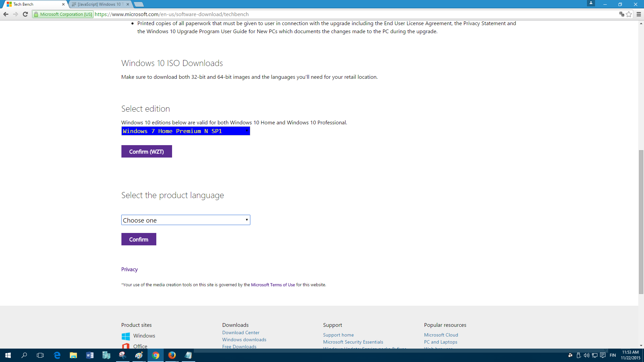Screen dimensions: 644x362
Task: Open Paint from the taskbar
Action: [139, 355]
